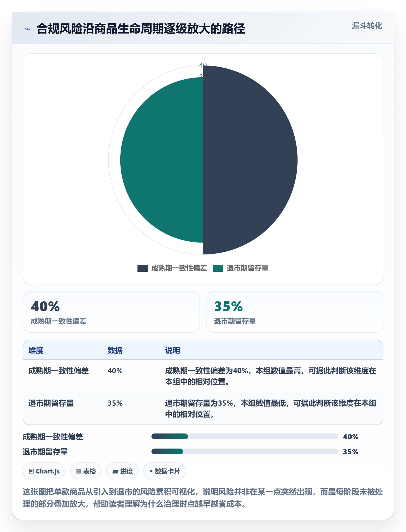Click the 表格 grid icon chip
Image resolution: width=406 pixels, height=532 pixels.
pos(86,471)
